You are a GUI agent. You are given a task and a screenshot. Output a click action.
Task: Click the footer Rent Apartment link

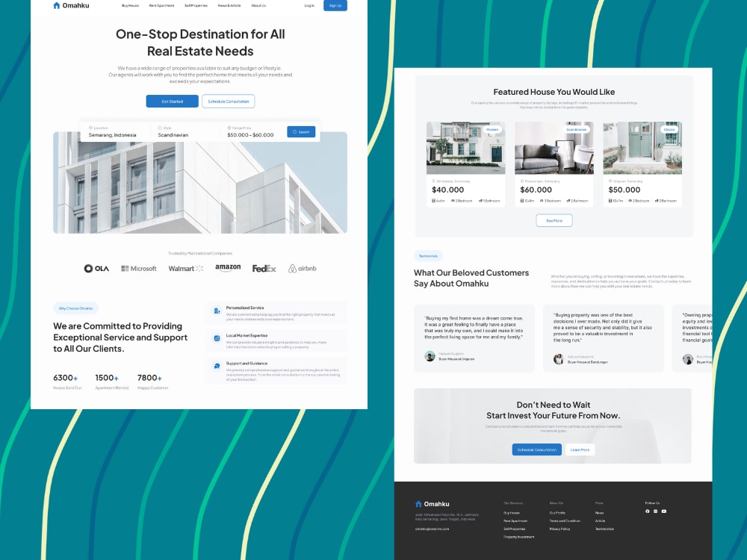[515, 521]
